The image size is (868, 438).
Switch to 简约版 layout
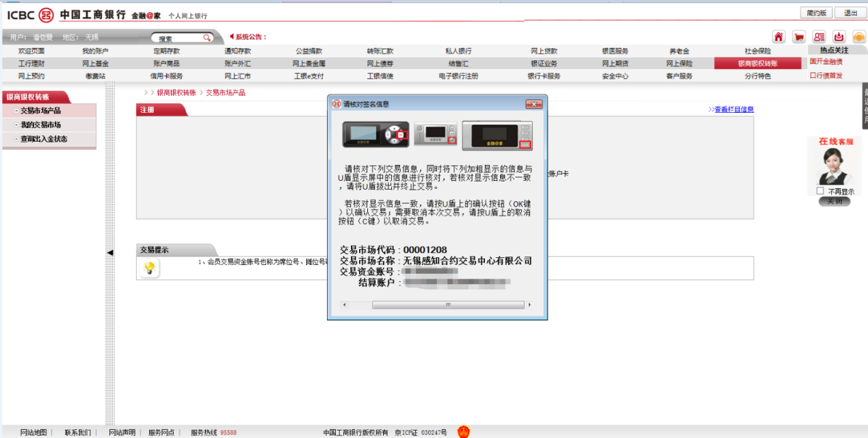pos(815,13)
